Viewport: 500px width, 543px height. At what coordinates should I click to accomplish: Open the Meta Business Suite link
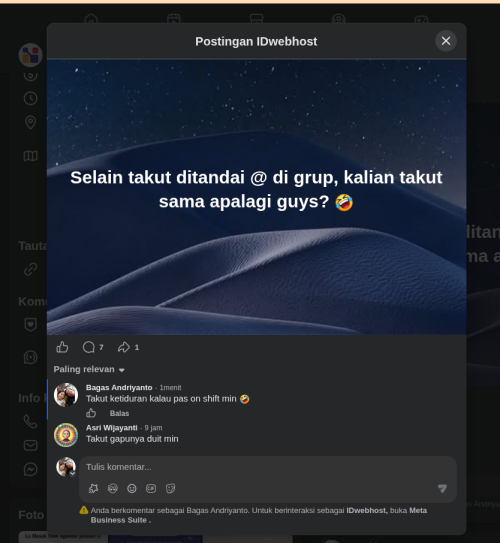coord(259,515)
